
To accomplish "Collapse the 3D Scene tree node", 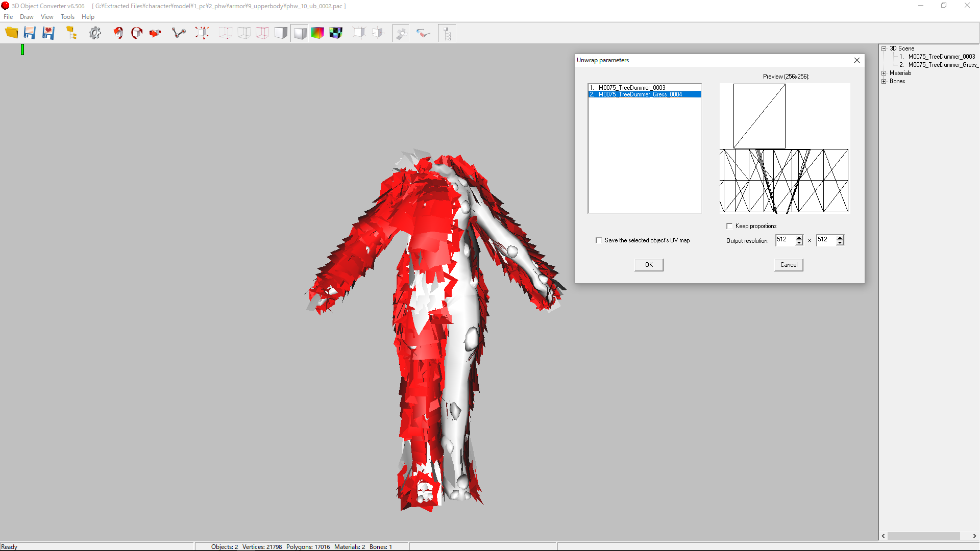I will point(884,48).
